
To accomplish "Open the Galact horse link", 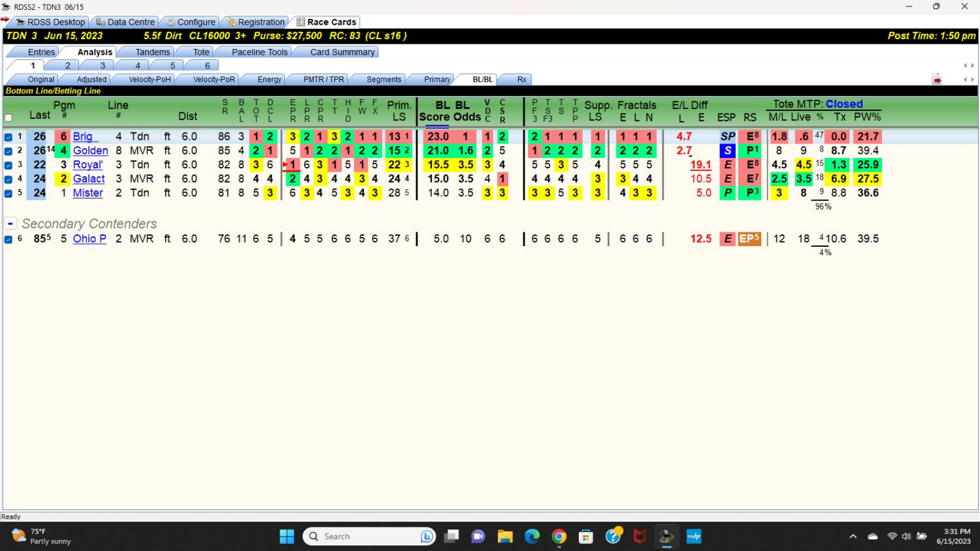I will [89, 179].
